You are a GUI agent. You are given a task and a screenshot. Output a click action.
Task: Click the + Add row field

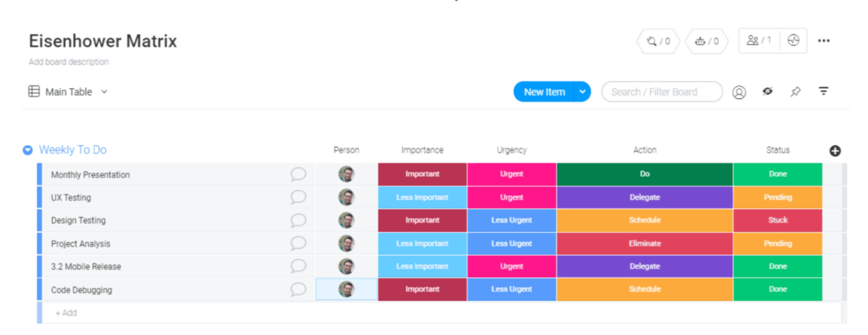point(66,313)
